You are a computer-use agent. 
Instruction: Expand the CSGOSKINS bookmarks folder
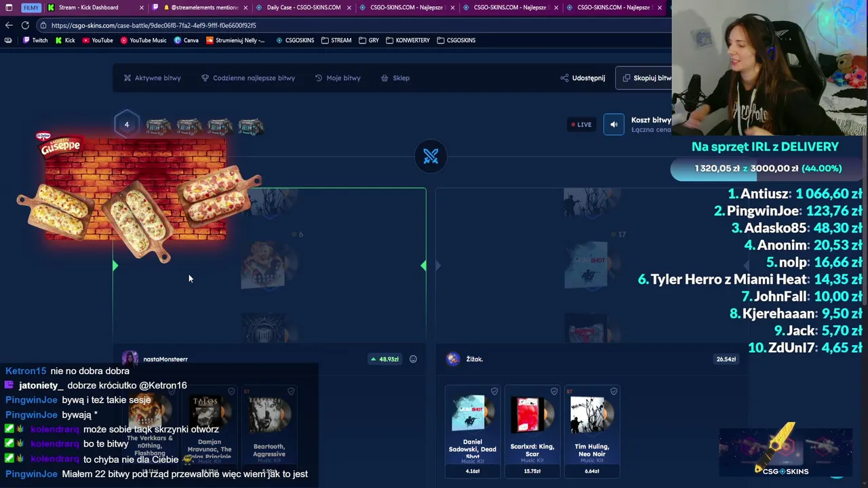coord(456,40)
